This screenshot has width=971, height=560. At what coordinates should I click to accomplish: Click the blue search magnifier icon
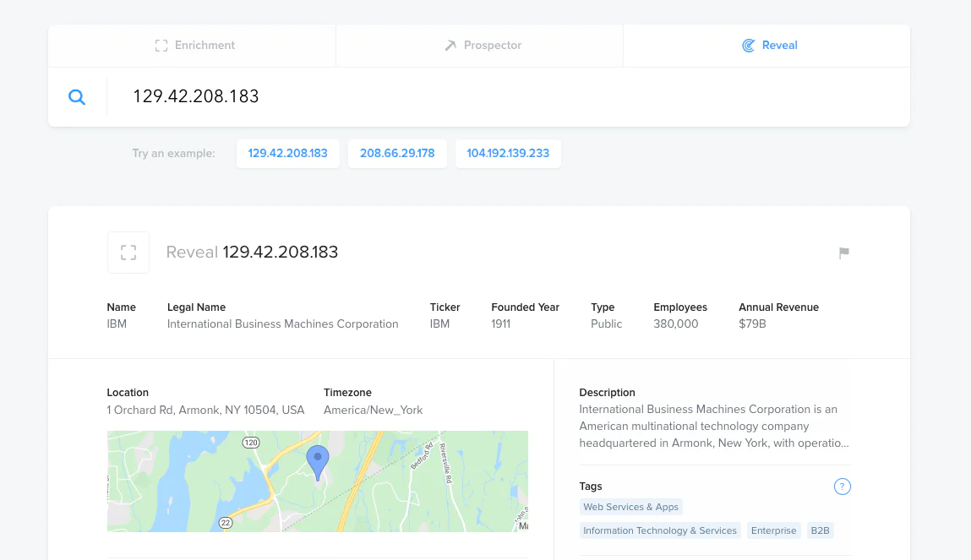pos(77,97)
